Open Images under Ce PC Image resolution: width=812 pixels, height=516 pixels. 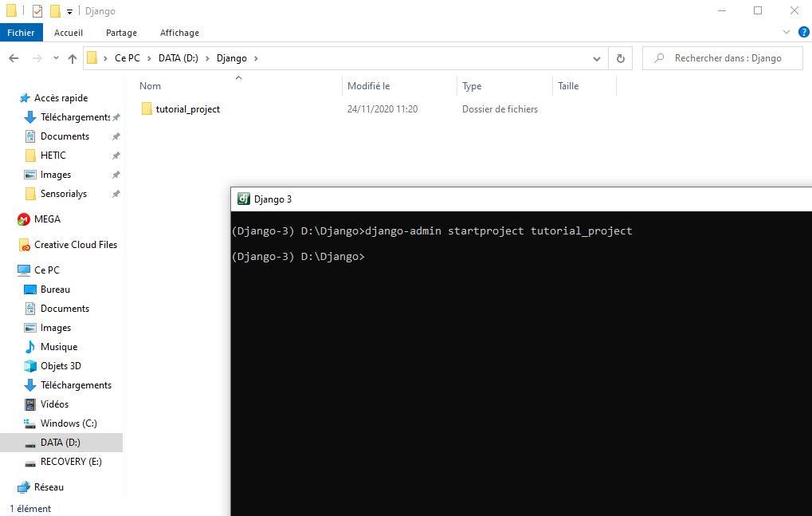pos(56,328)
